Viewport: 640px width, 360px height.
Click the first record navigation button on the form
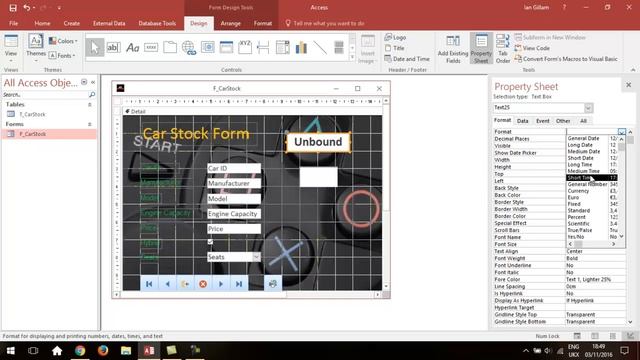click(x=149, y=284)
